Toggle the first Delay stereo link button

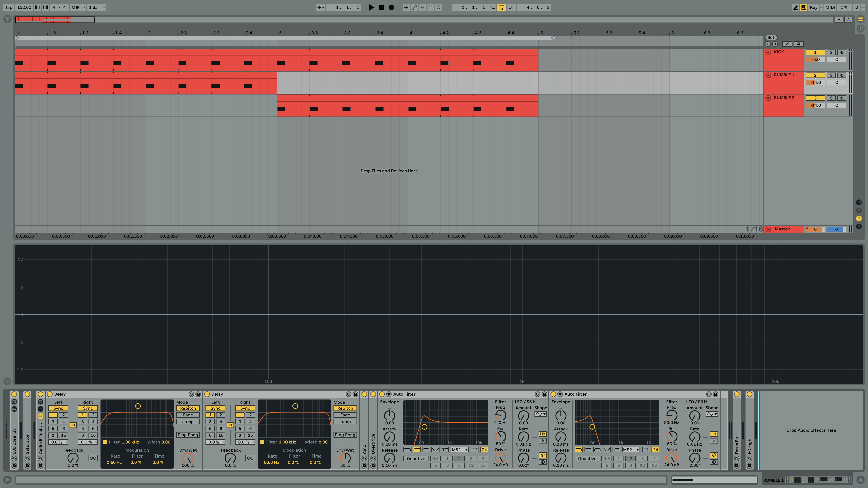pos(73,425)
